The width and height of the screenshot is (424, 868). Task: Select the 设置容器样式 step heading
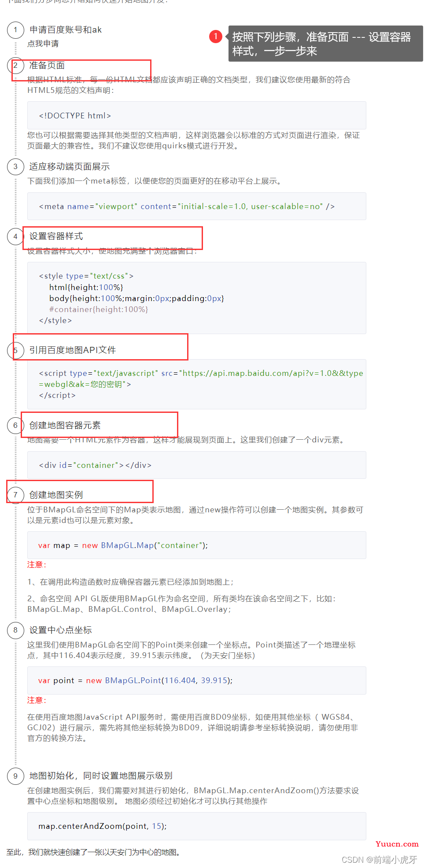56,236
